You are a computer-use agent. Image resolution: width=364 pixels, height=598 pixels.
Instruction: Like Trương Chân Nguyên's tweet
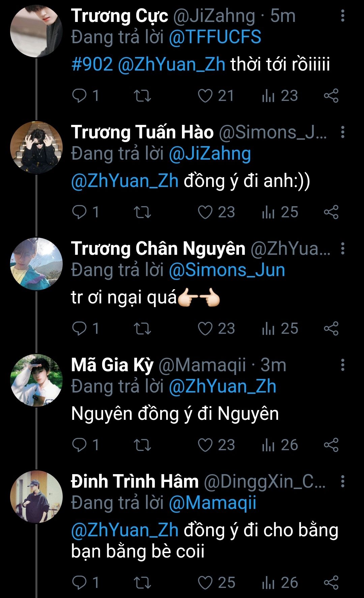(x=216, y=329)
